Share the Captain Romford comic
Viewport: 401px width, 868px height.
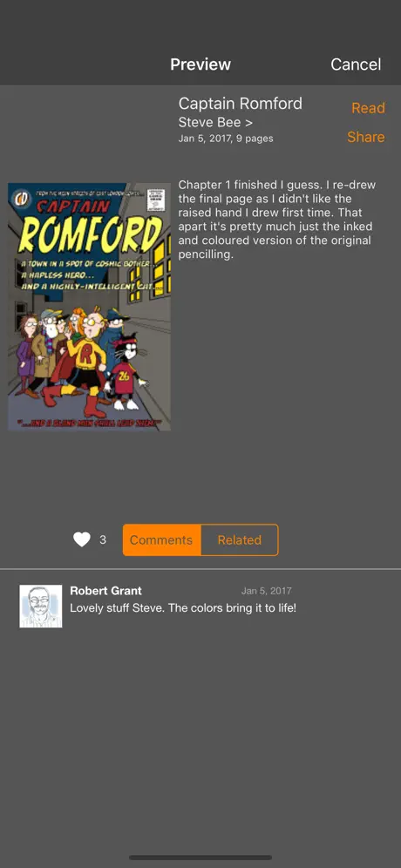pos(365,137)
